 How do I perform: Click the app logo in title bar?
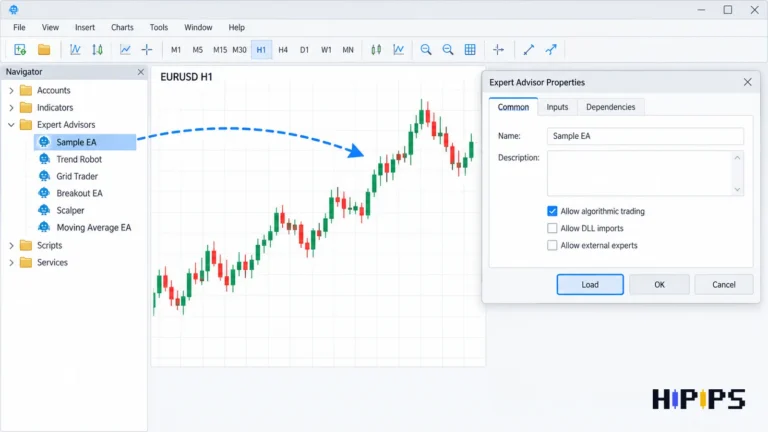[14, 9]
